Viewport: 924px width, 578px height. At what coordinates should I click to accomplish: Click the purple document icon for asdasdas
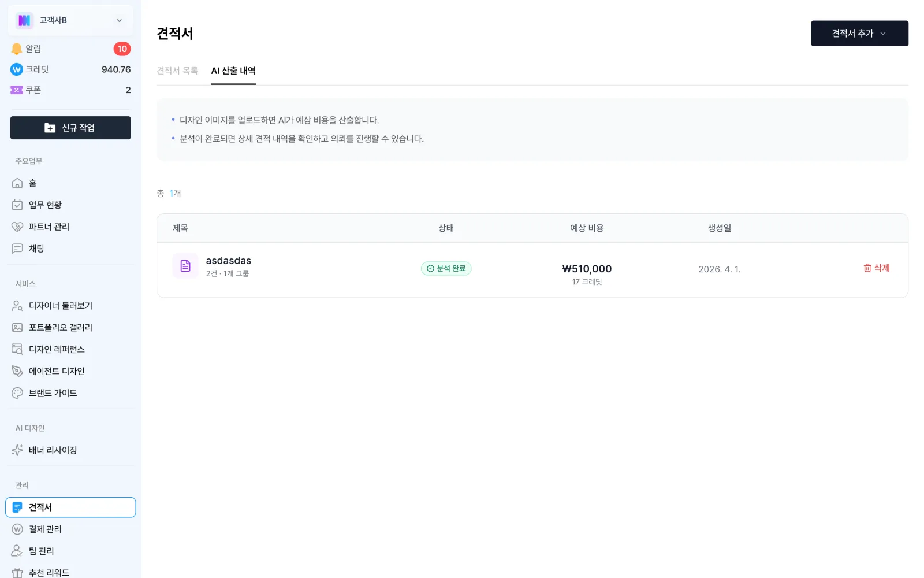[x=185, y=266]
